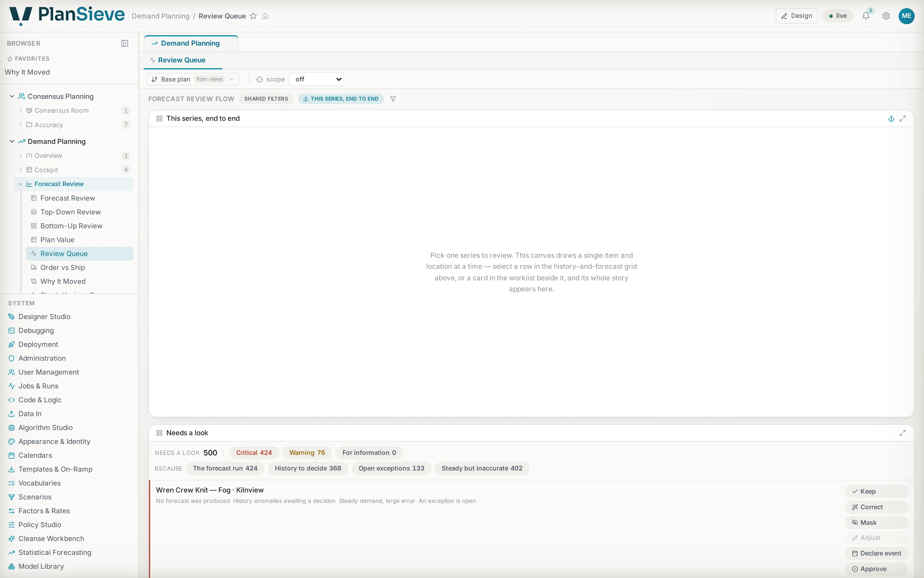Click the Approve button
This screenshot has height=578, width=924.
pos(876,569)
